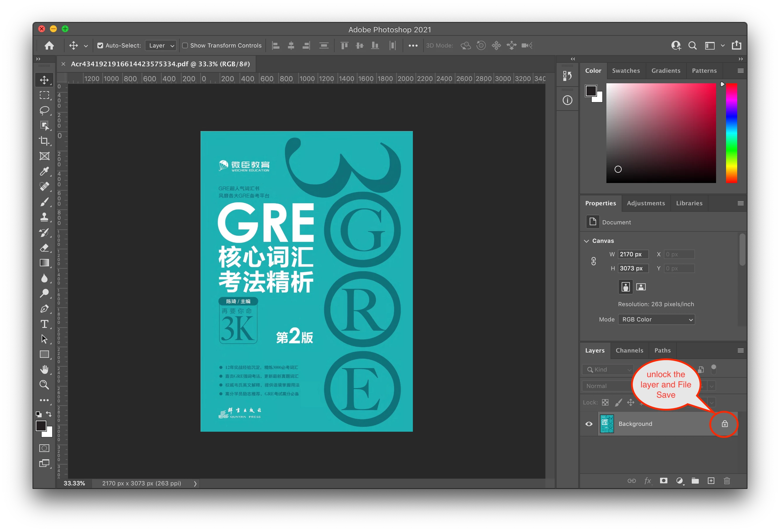Open the Auto-Select Layer dropdown
This screenshot has height=532, width=780.
[x=161, y=45]
